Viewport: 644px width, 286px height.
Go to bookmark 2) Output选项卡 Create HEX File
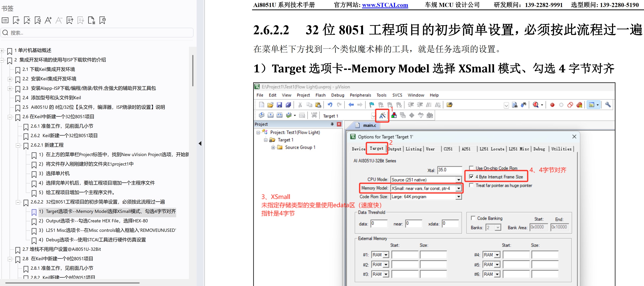tap(93, 221)
